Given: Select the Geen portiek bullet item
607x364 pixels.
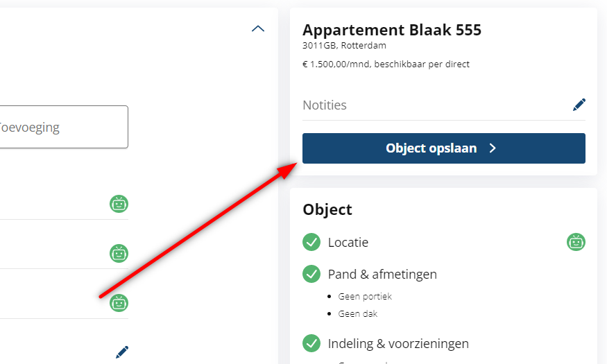Looking at the screenshot, I should pos(365,296).
